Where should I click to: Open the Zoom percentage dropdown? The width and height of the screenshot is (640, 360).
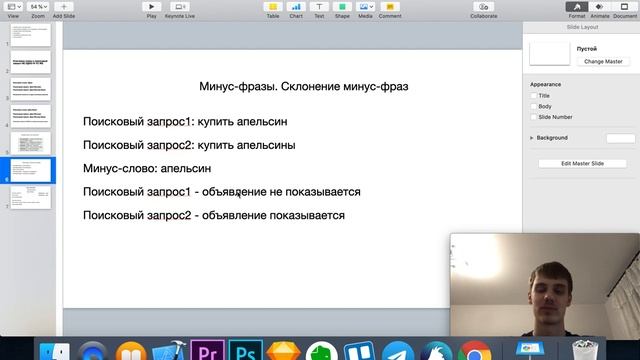(38, 7)
